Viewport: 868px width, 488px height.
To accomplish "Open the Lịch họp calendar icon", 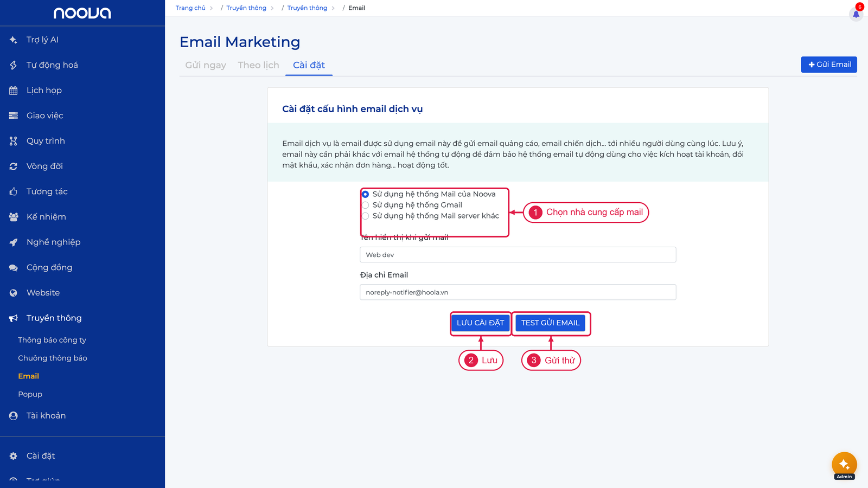I will click(x=14, y=91).
